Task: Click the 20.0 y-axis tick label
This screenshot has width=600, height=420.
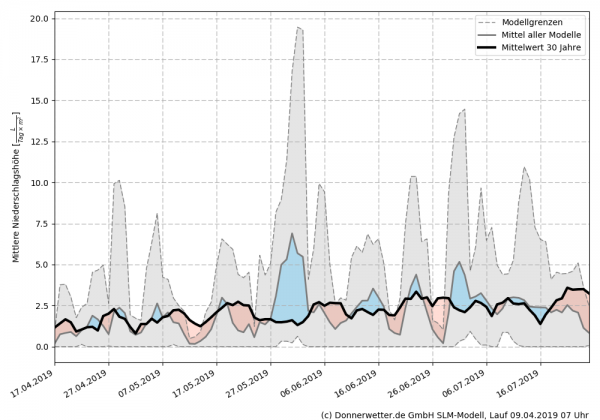Action: 36,19
